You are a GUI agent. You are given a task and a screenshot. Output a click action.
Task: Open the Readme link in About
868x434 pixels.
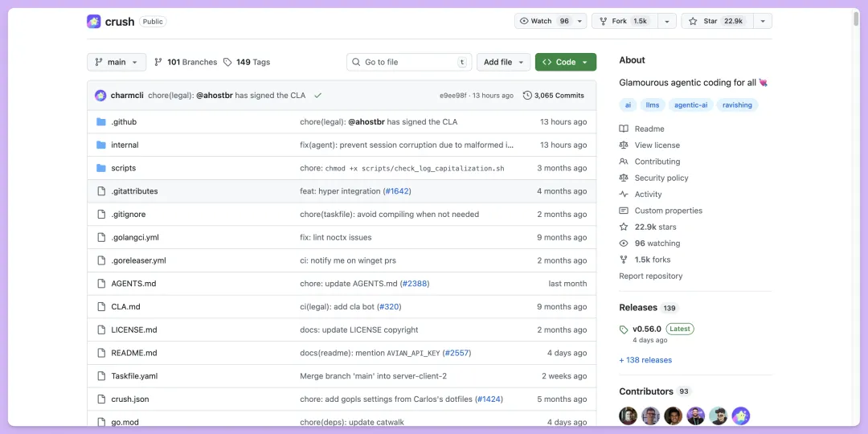click(649, 129)
